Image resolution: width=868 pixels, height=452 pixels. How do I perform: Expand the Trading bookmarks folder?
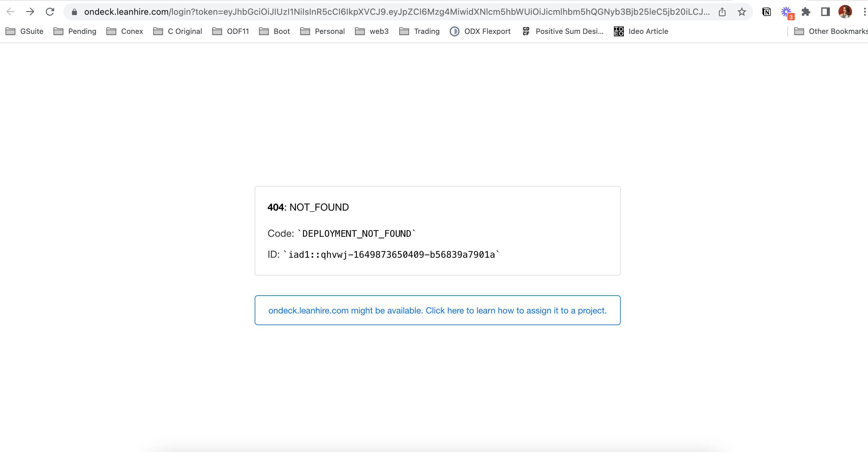point(419,31)
